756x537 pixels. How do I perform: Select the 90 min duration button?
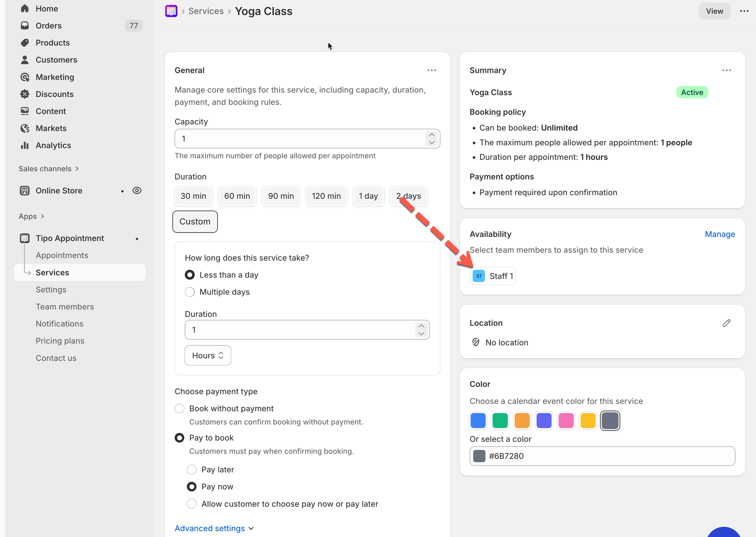[x=281, y=196]
